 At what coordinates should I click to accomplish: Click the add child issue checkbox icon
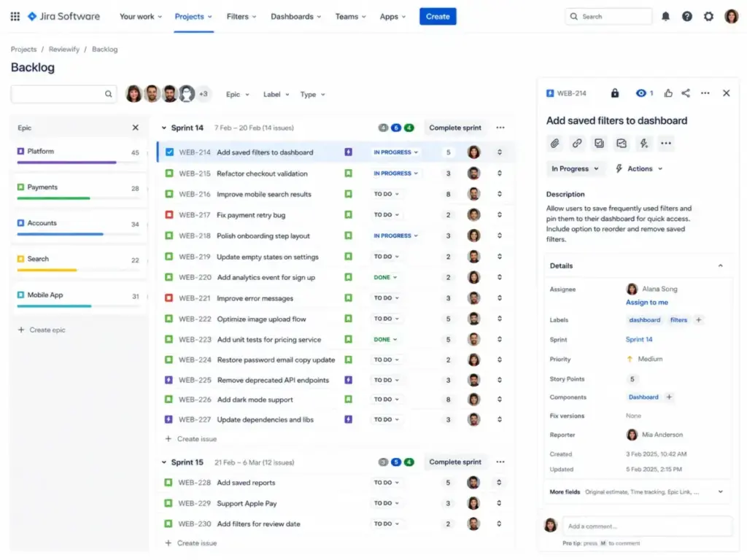tap(599, 144)
